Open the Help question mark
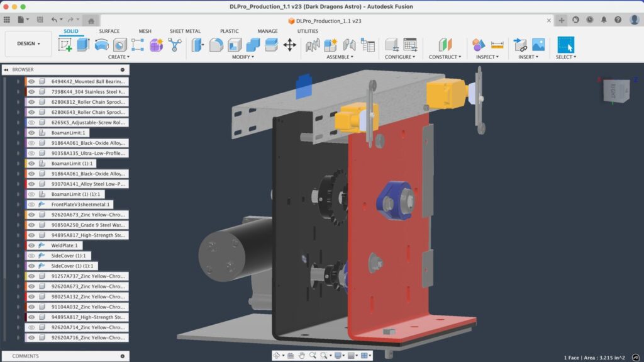Viewport: 644px width, 362px height. (x=618, y=20)
